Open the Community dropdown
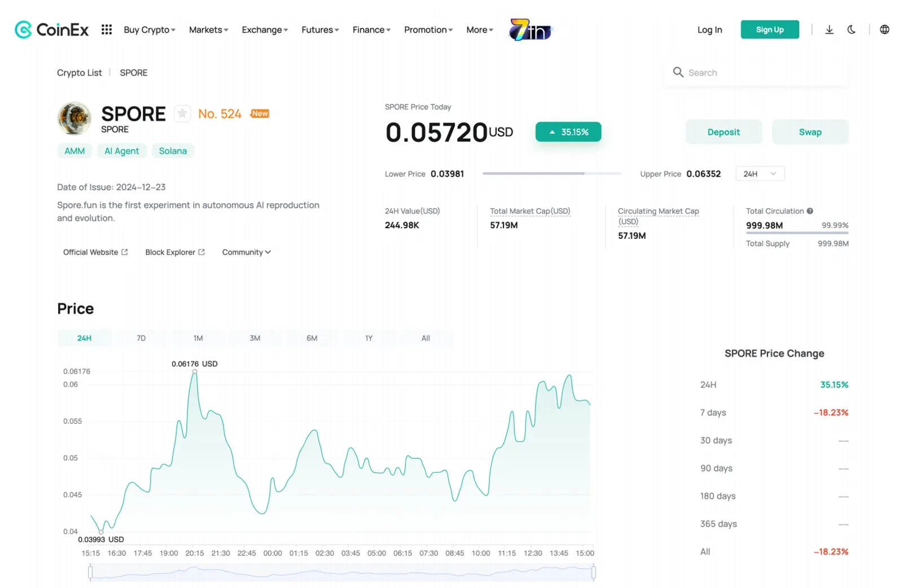 pyautogui.click(x=247, y=252)
